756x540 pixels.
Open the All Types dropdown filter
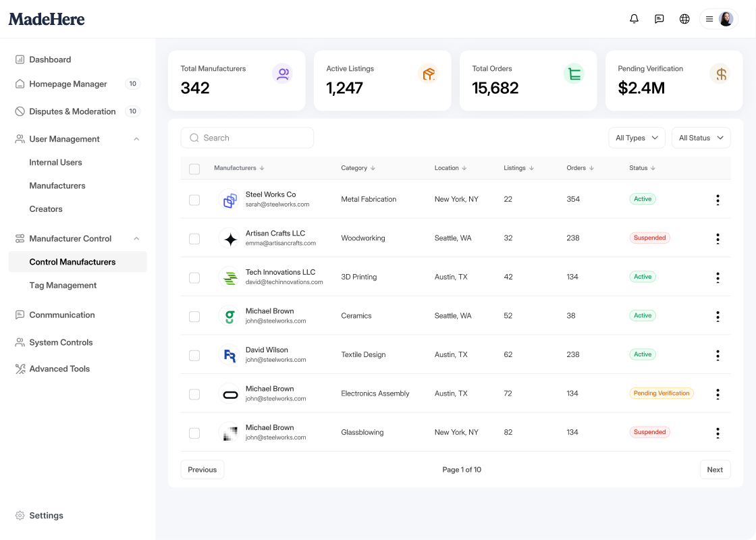[637, 138]
